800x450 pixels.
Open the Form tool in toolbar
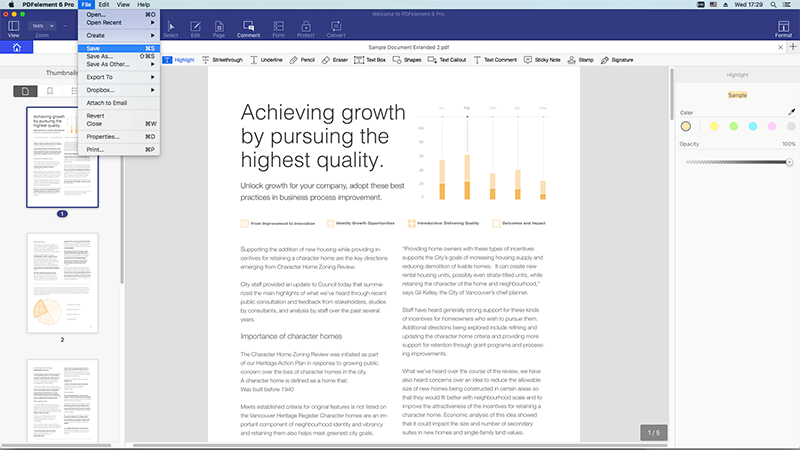coord(279,29)
